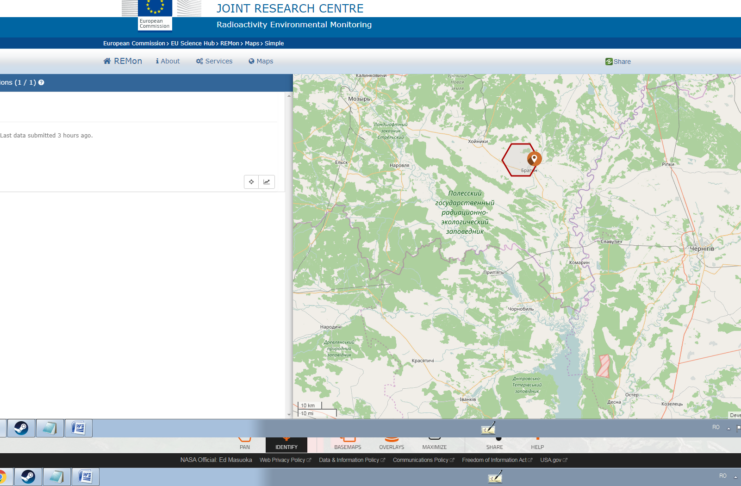
Task: Click the panel scrollbar up arrow
Action: (x=289, y=96)
